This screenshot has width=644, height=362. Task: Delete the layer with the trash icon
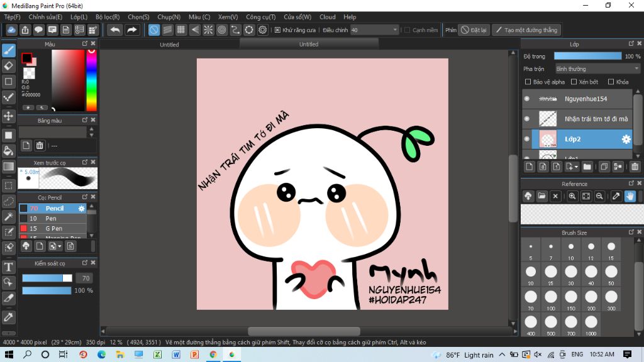635,167
